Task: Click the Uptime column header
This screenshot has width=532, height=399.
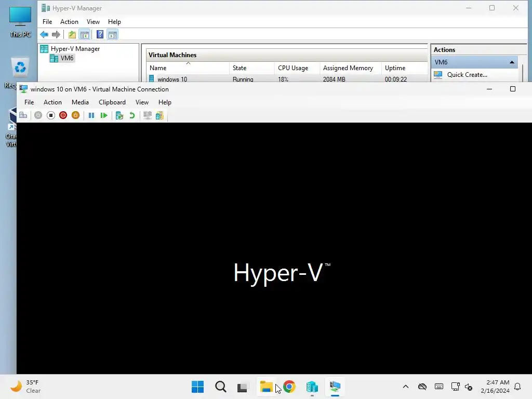Action: 404,68
